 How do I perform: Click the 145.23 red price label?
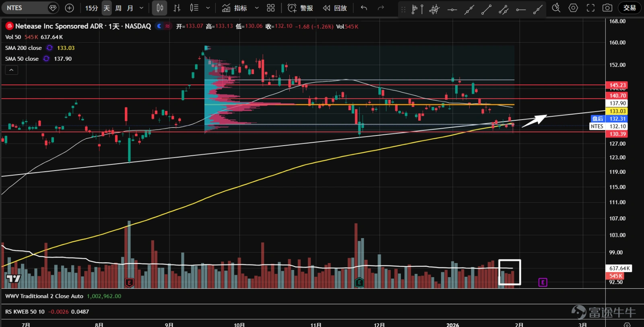pyautogui.click(x=617, y=85)
